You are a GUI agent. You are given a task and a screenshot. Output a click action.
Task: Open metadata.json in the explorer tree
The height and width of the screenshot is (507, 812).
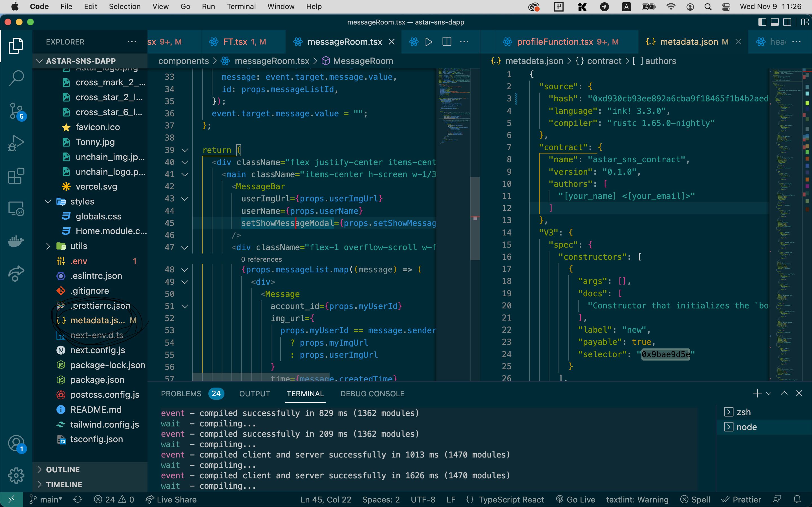(x=97, y=321)
